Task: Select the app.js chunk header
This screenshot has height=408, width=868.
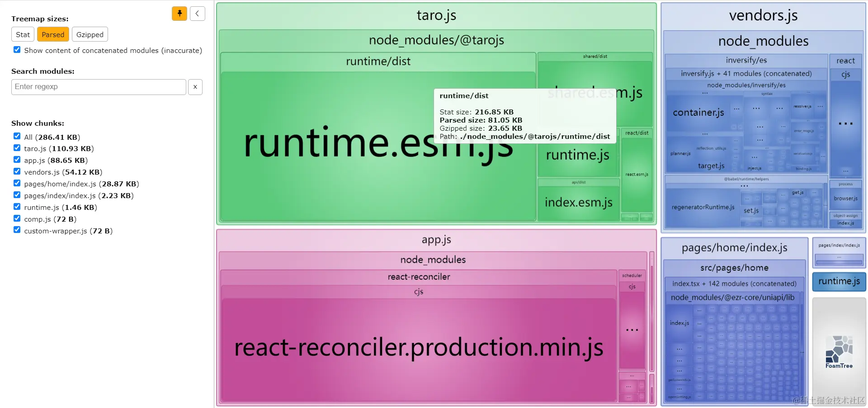Action: click(436, 240)
